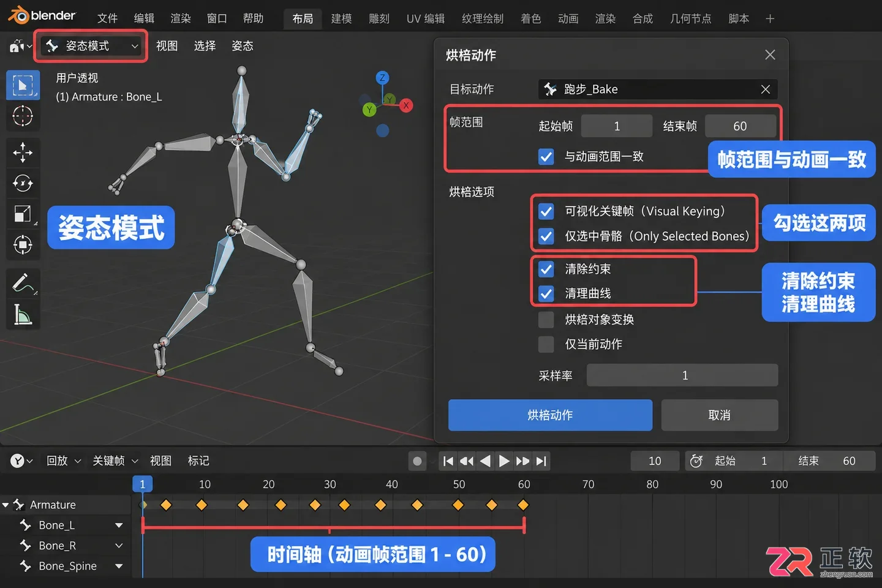
Task: Collapse the Armature channel tree
Action: (x=6, y=505)
